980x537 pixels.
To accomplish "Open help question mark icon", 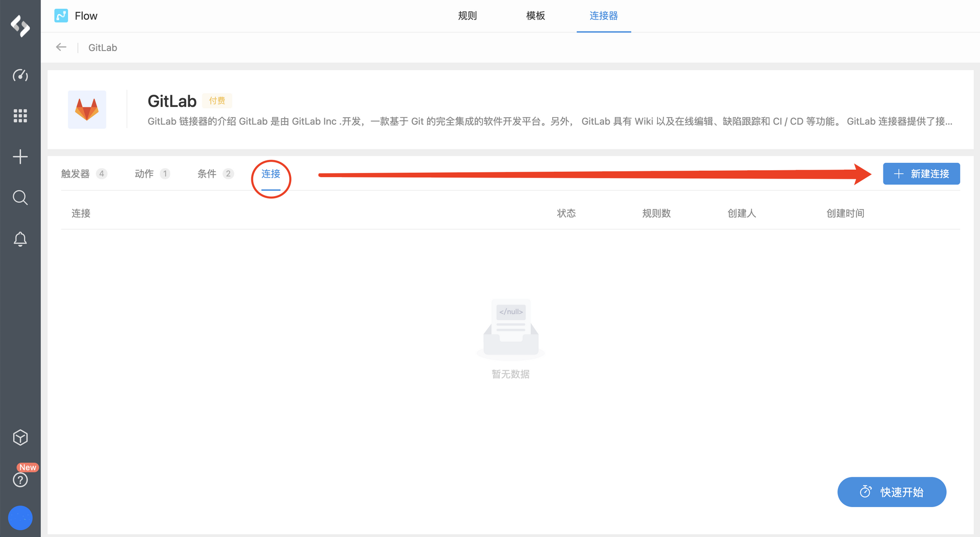I will pos(20,480).
